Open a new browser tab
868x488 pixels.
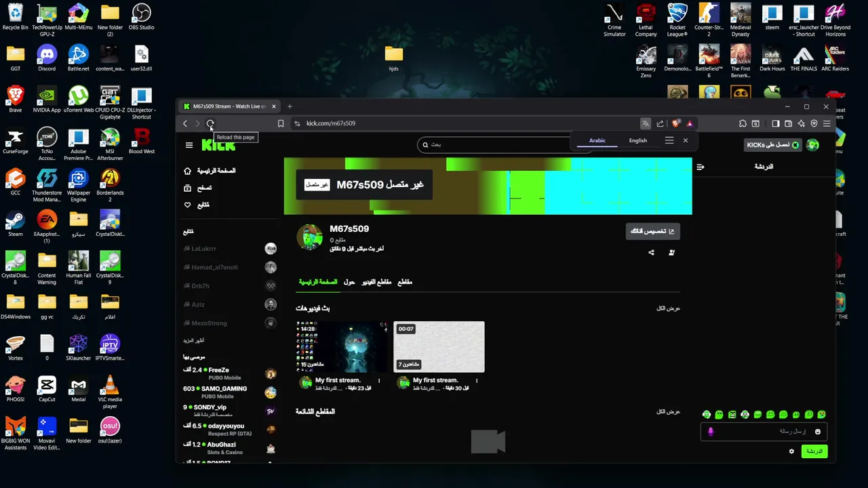[x=290, y=106]
